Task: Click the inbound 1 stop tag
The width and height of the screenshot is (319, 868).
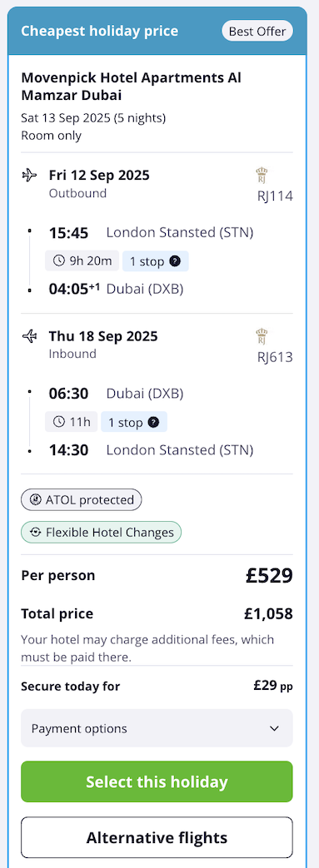Action: [x=134, y=423]
